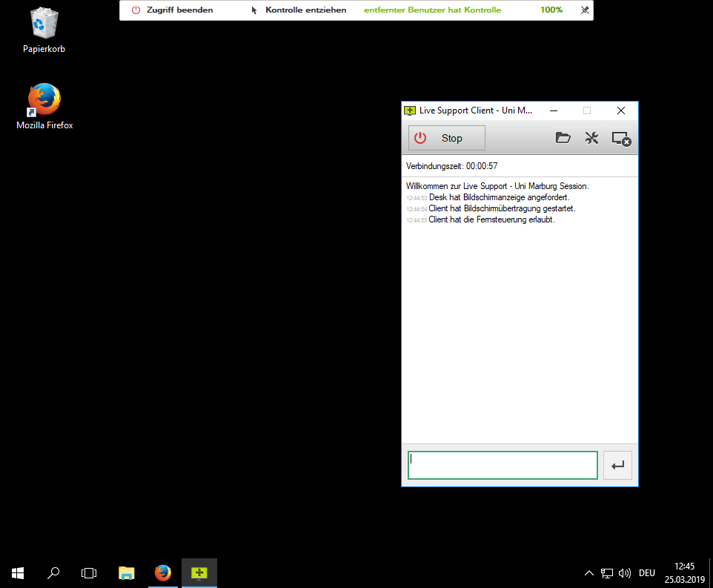
Task: Click the 100% zoom indicator
Action: 551,10
